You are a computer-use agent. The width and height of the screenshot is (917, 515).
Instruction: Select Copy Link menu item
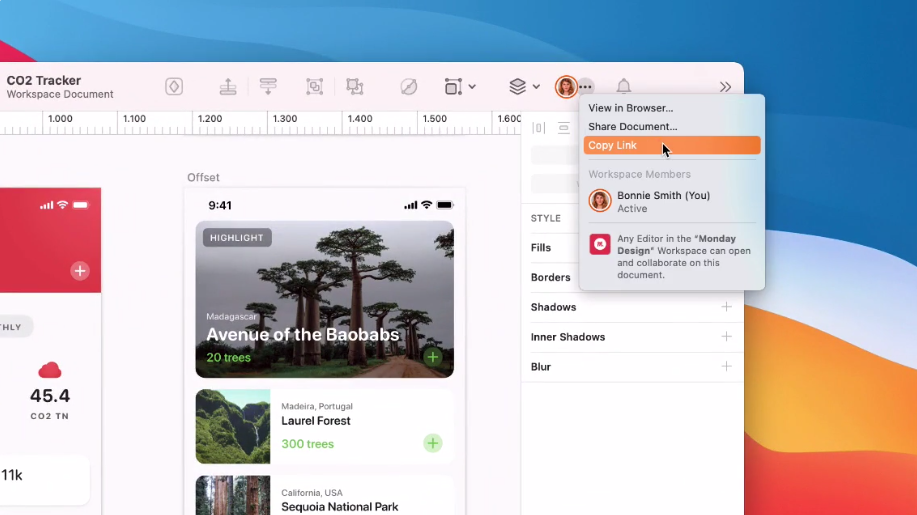pyautogui.click(x=672, y=146)
